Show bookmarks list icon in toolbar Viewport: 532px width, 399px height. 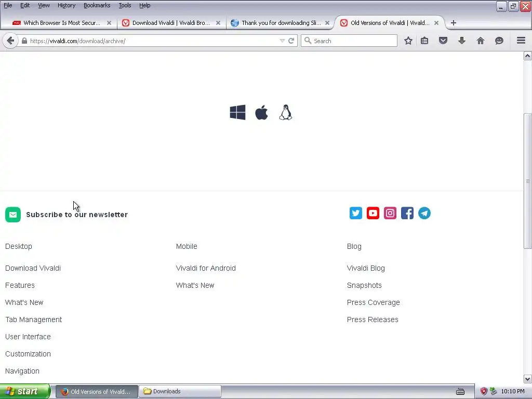click(x=424, y=41)
